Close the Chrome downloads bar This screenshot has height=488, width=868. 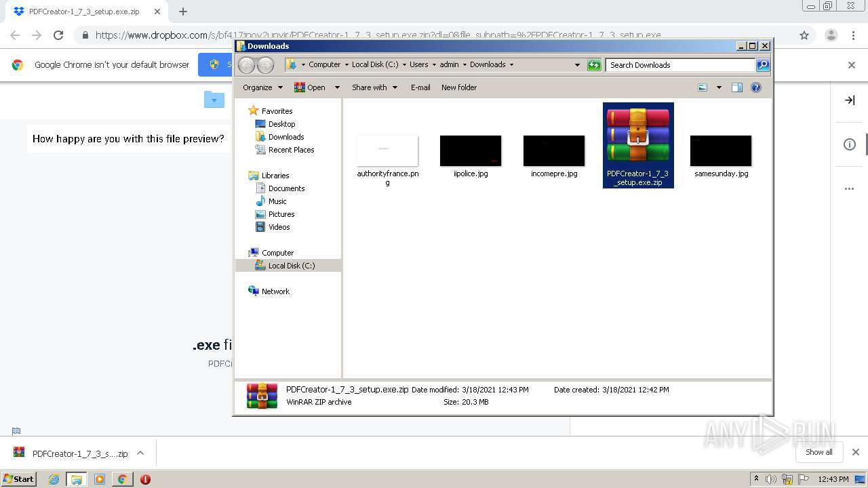856,452
